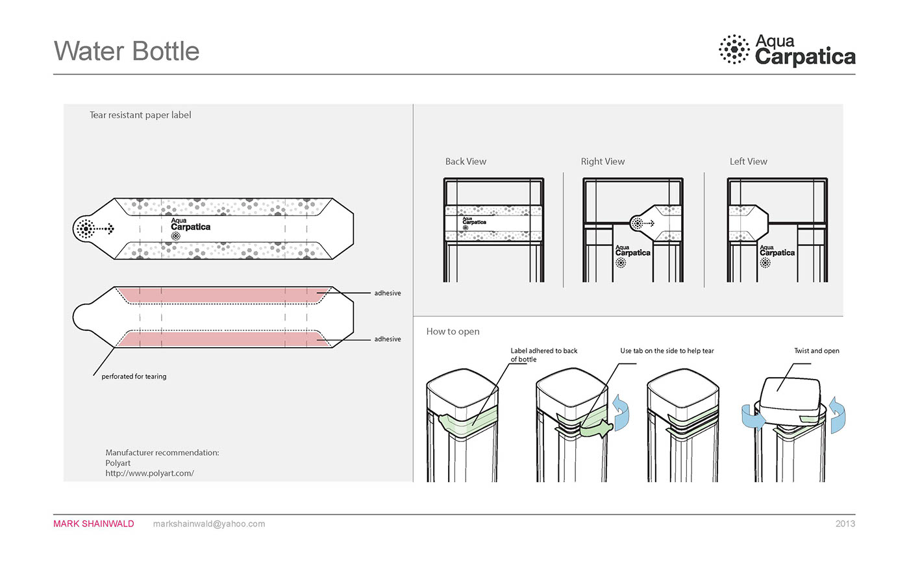The width and height of the screenshot is (909, 588).
Task: Click the markshainwald@yahoo.com email address
Action: (209, 524)
